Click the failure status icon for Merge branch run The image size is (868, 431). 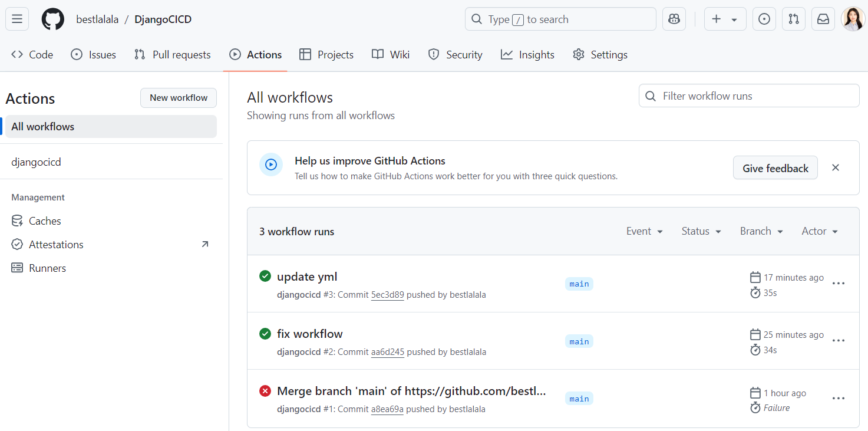pyautogui.click(x=265, y=391)
